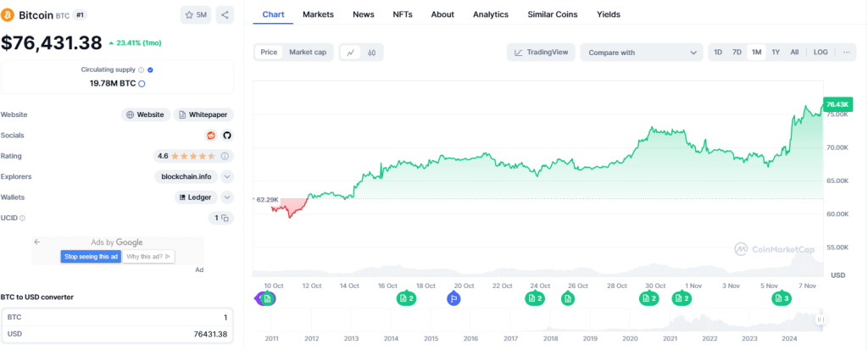868x350 pixels.
Task: Set chart range to 1Y
Action: (776, 52)
